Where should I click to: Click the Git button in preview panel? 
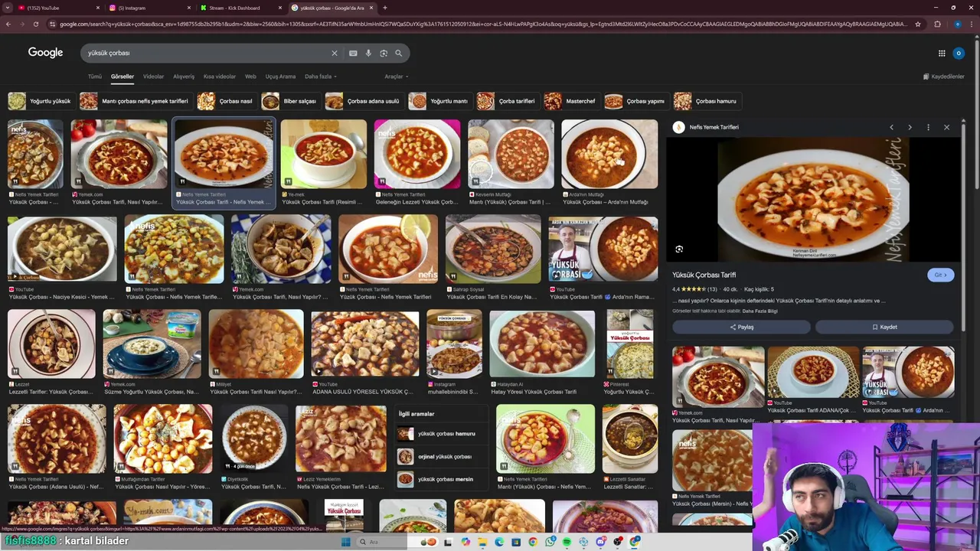pos(940,275)
